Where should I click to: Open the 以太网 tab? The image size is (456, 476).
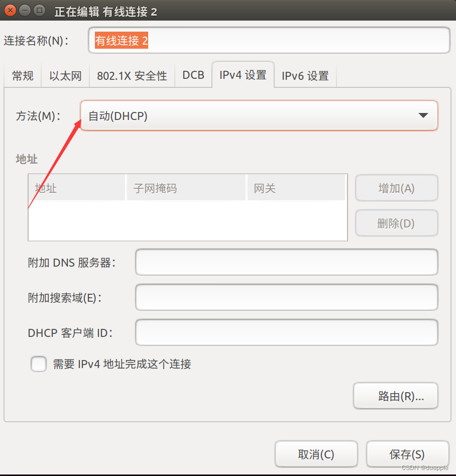coord(65,76)
